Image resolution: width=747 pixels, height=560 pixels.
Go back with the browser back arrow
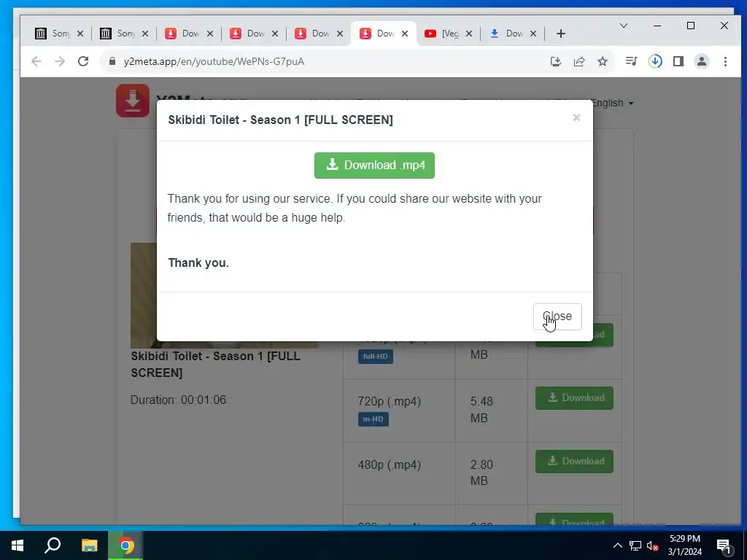(x=36, y=61)
